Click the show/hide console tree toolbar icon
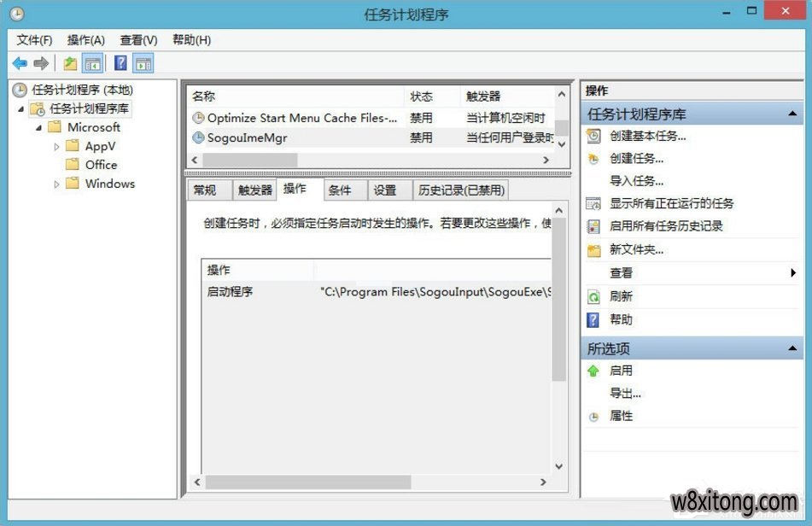Viewport: 812px width, 526px height. point(93,62)
